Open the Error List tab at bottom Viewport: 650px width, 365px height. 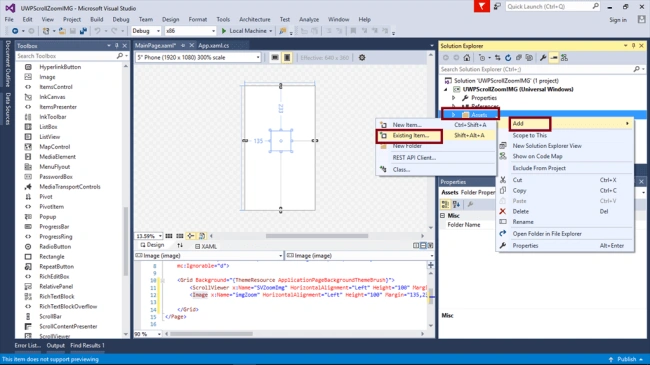pos(28,346)
